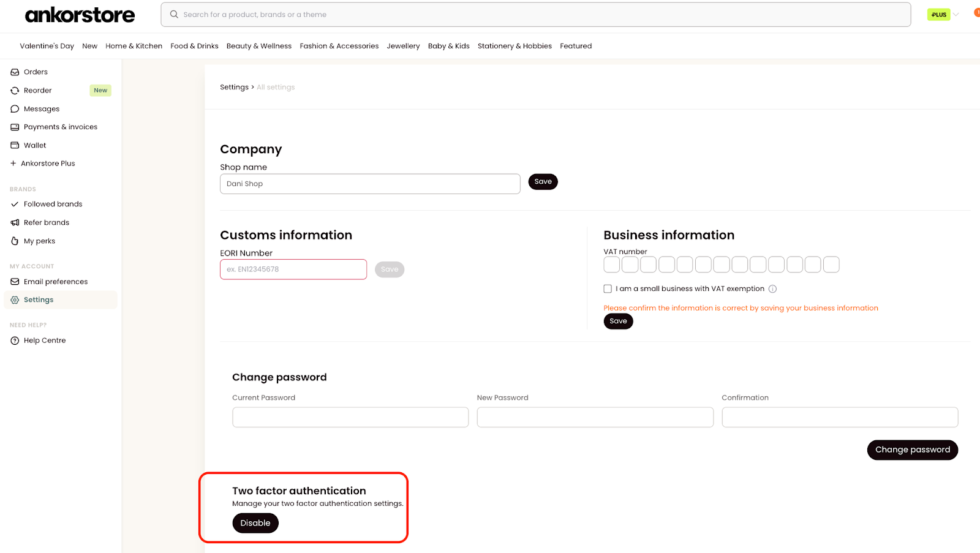Click the EORI Number input field
This screenshot has height=553, width=980.
click(x=293, y=269)
